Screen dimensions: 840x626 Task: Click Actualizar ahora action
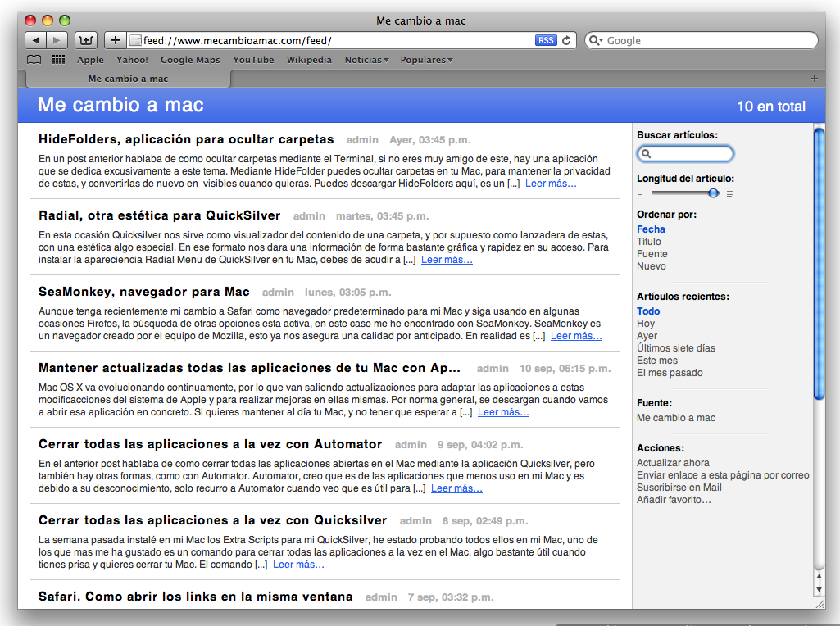pos(673,463)
